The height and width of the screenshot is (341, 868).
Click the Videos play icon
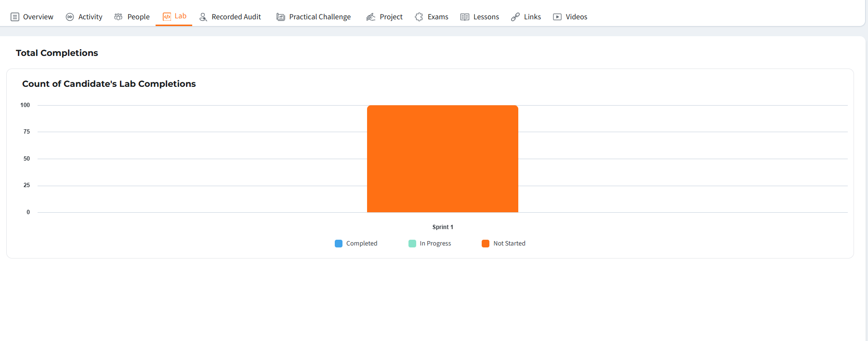[557, 17]
